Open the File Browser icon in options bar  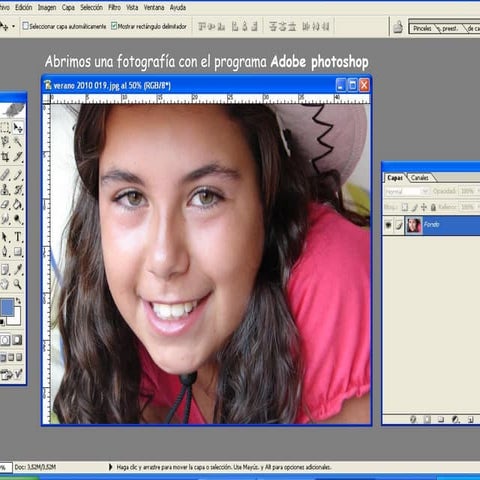(x=398, y=27)
